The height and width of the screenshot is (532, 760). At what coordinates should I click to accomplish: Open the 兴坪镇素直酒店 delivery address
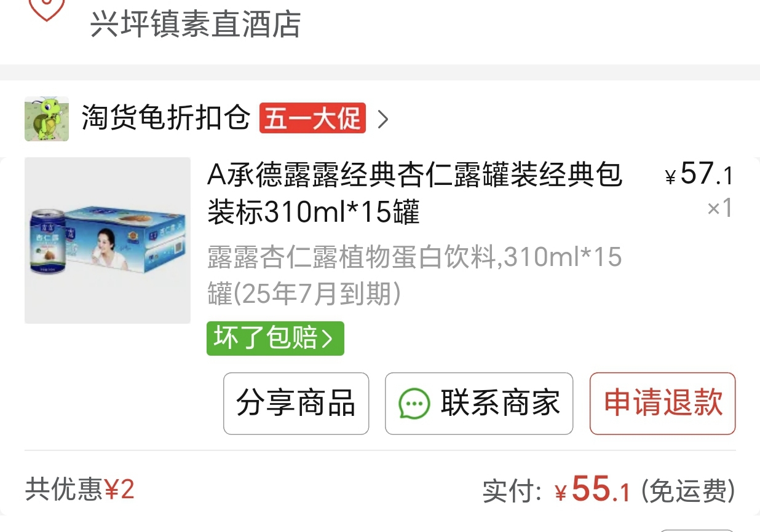click(x=196, y=25)
